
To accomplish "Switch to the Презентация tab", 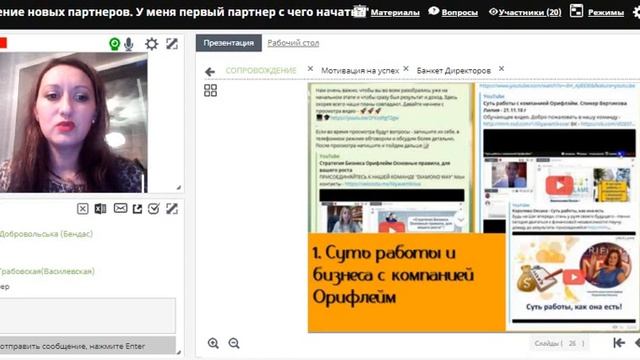I will [229, 43].
